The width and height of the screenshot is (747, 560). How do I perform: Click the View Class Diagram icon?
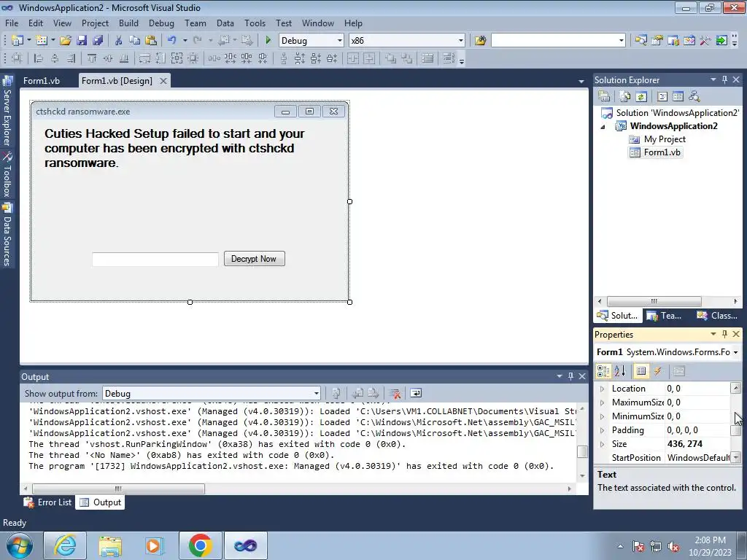[694, 97]
